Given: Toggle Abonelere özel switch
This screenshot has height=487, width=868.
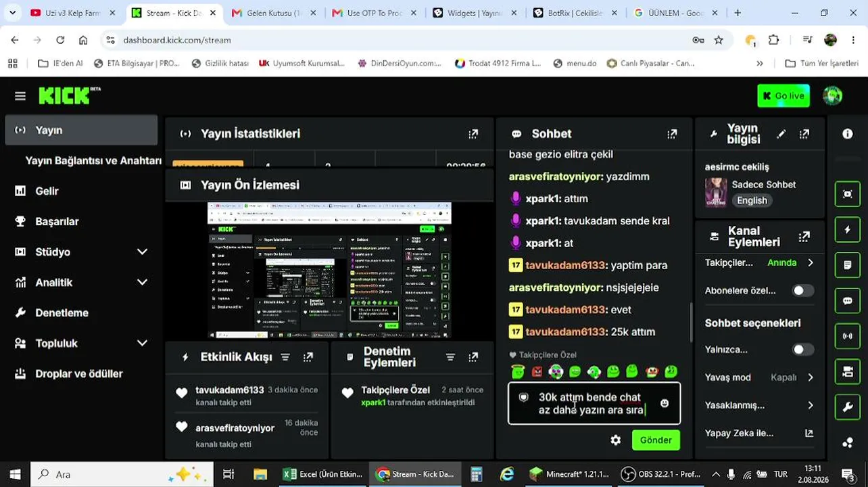Looking at the screenshot, I should point(803,291).
